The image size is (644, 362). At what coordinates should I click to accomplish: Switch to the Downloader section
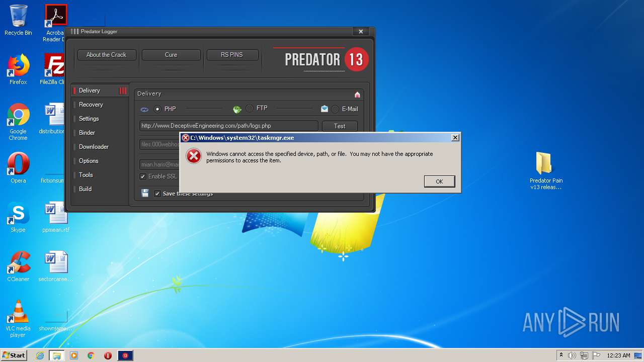pyautogui.click(x=100, y=147)
